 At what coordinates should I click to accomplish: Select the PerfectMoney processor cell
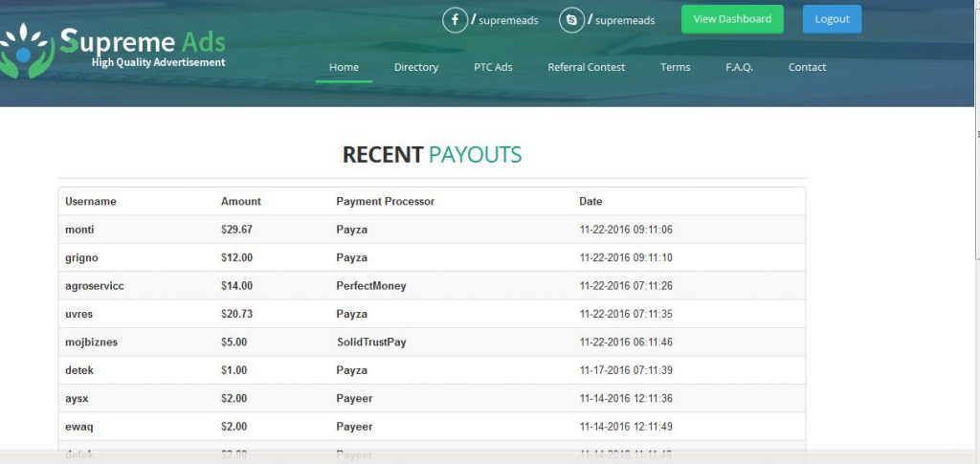pos(370,286)
